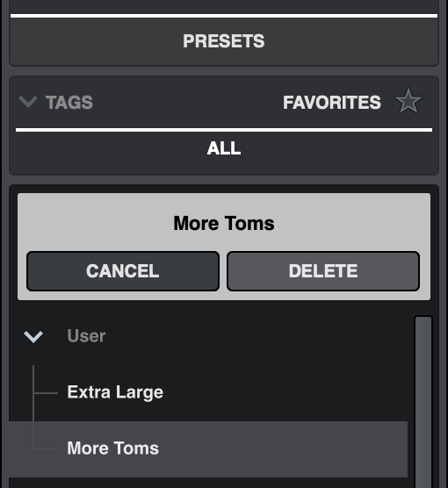This screenshot has width=448, height=488.
Task: Click blank space right of User label
Action: [x=256, y=336]
